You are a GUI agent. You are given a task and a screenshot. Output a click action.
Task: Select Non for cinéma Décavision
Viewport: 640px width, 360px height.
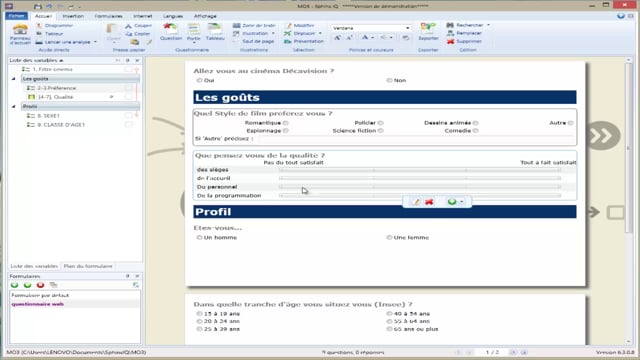tap(389, 80)
